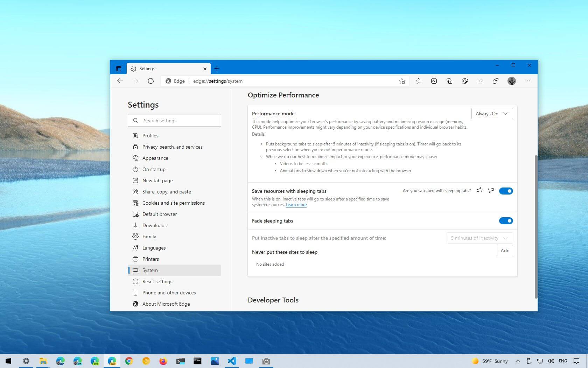Add the current page to favorites

point(401,81)
